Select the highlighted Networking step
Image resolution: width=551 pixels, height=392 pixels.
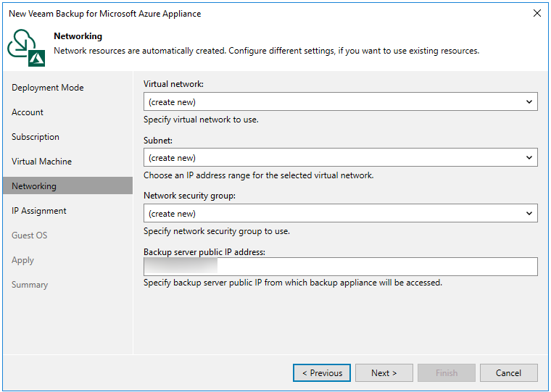pyautogui.click(x=34, y=186)
